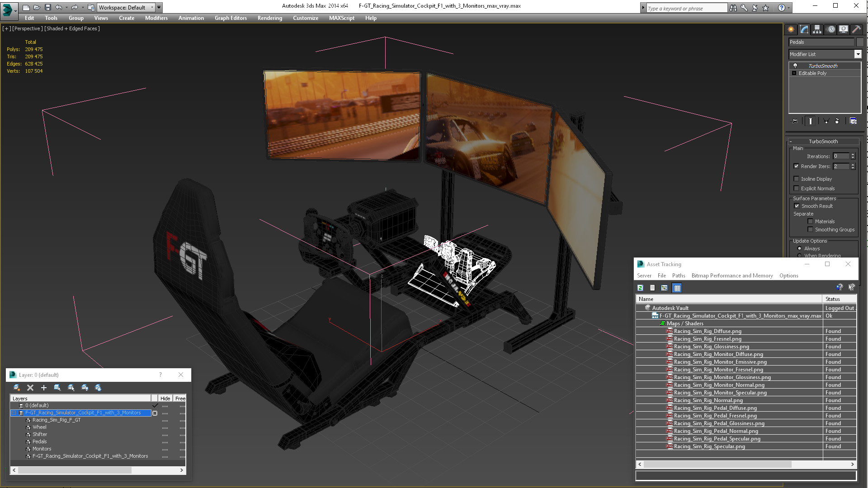Click Highlight Selected Objects' Layers icon
This screenshot has height=488, width=868.
(x=71, y=388)
